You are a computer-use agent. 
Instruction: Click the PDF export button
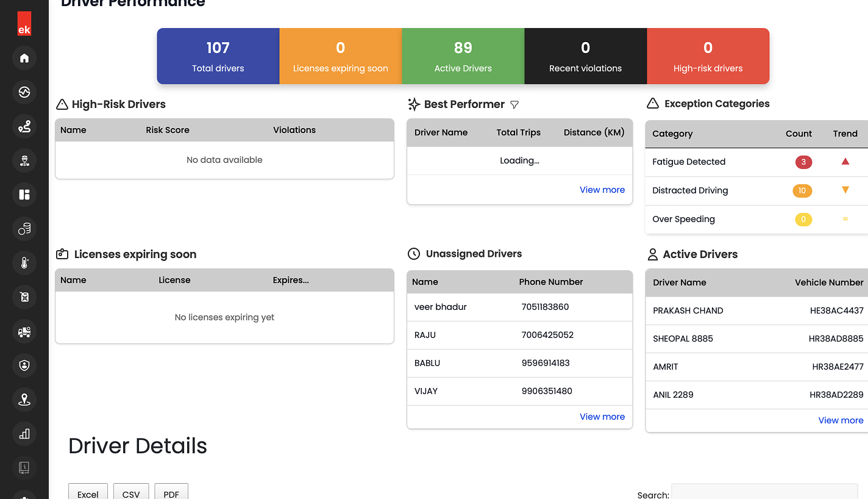pos(171,493)
